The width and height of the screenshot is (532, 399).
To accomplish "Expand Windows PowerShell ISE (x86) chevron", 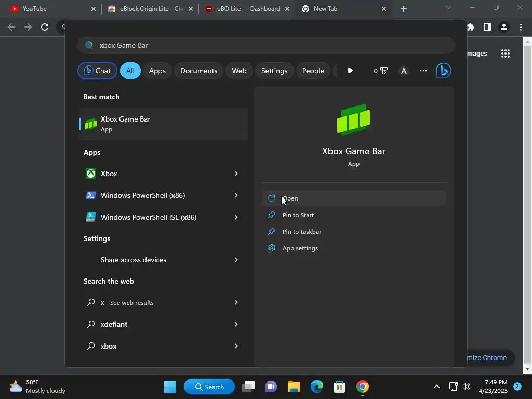I will point(236,217).
